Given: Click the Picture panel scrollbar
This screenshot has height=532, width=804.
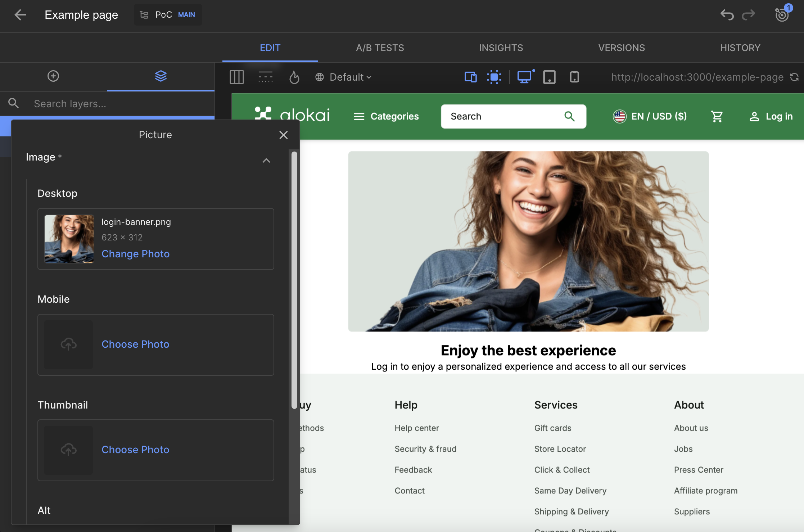Looking at the screenshot, I should 294,279.
